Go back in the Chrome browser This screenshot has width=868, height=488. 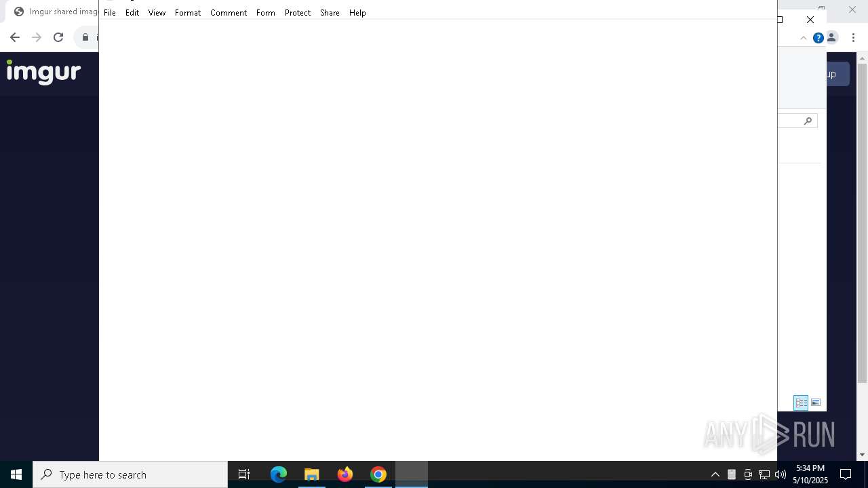[x=15, y=37]
